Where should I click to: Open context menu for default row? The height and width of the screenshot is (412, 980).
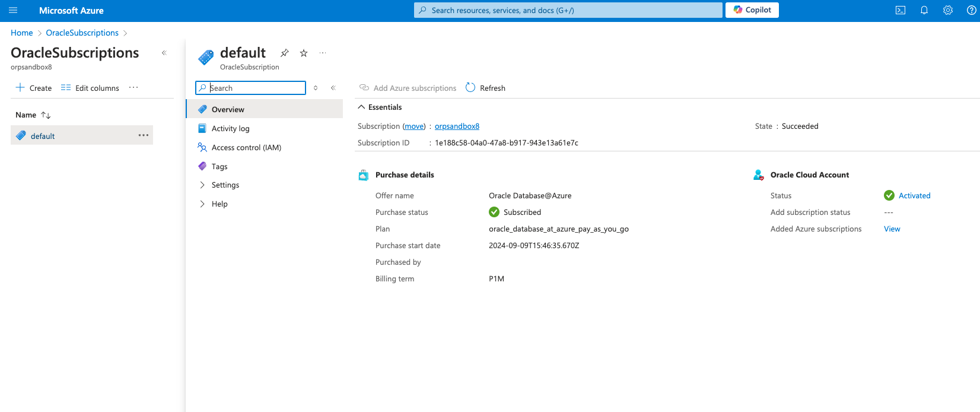tap(144, 135)
